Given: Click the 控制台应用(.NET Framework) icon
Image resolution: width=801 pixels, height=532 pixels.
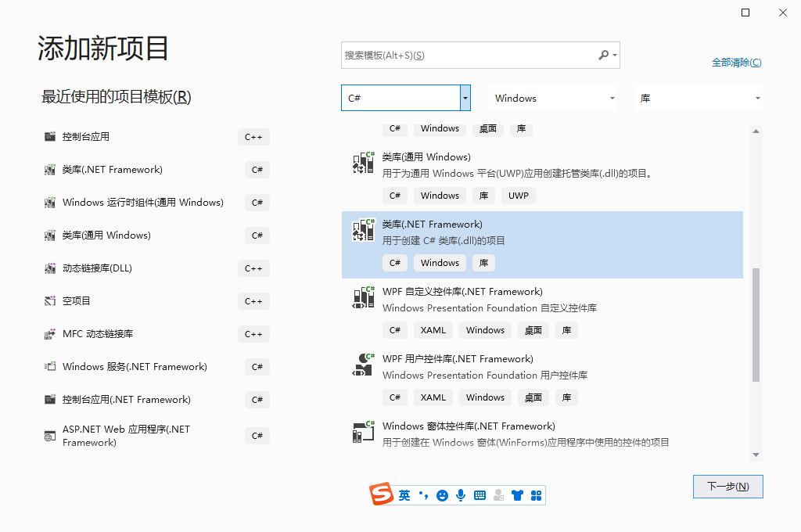Looking at the screenshot, I should click(x=49, y=399).
